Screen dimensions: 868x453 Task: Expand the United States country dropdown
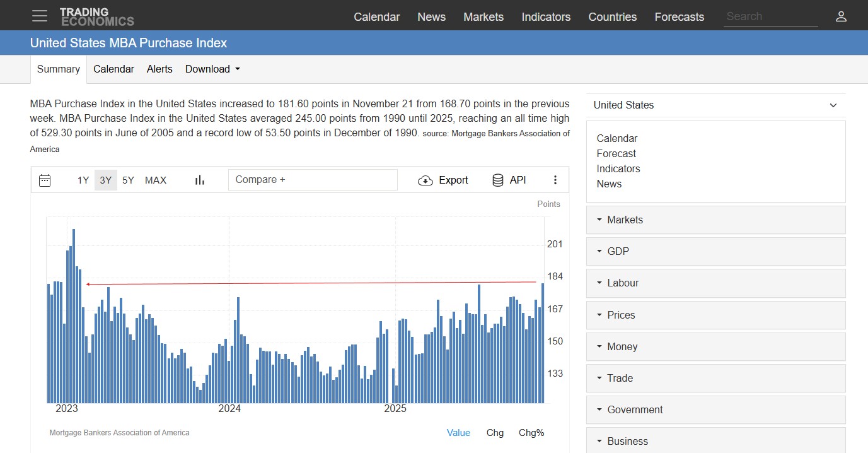click(x=715, y=105)
